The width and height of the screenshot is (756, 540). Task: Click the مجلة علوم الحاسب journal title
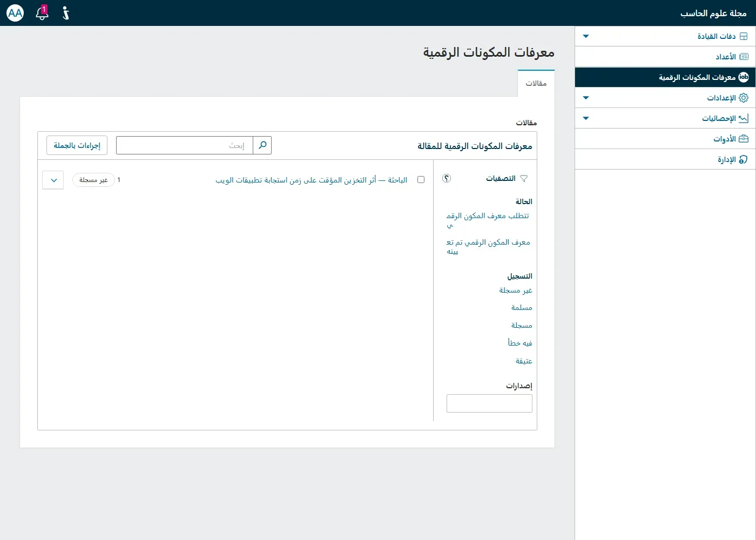tap(713, 13)
